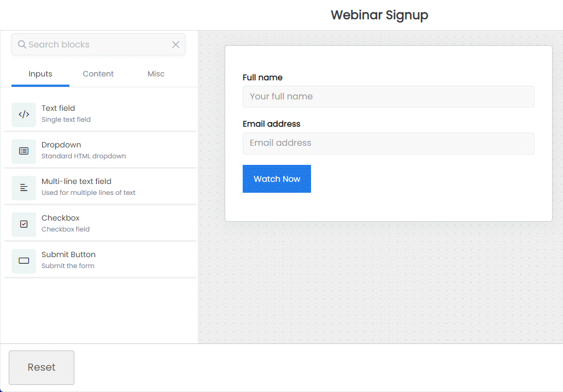Click the Dropdown block list icon
The image size is (563, 392).
tap(24, 151)
